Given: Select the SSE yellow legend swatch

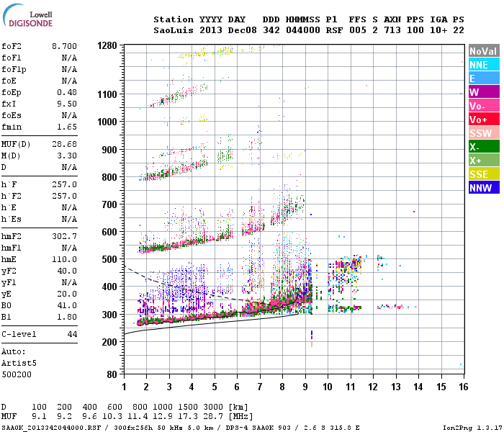Looking at the screenshot, I should click(484, 174).
